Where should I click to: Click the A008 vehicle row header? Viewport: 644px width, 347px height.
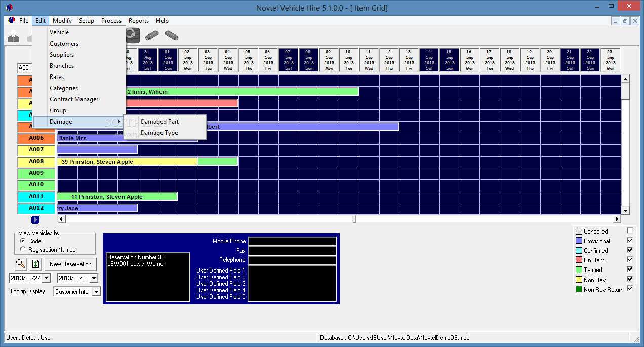[36, 162]
